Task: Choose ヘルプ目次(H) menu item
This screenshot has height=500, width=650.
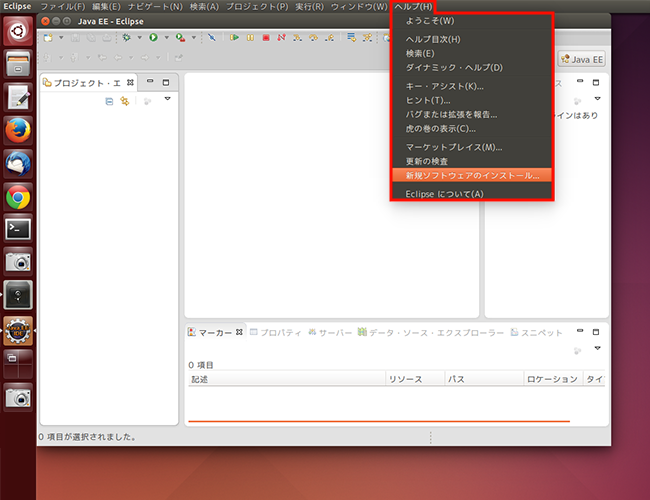Action: pyautogui.click(x=472, y=39)
